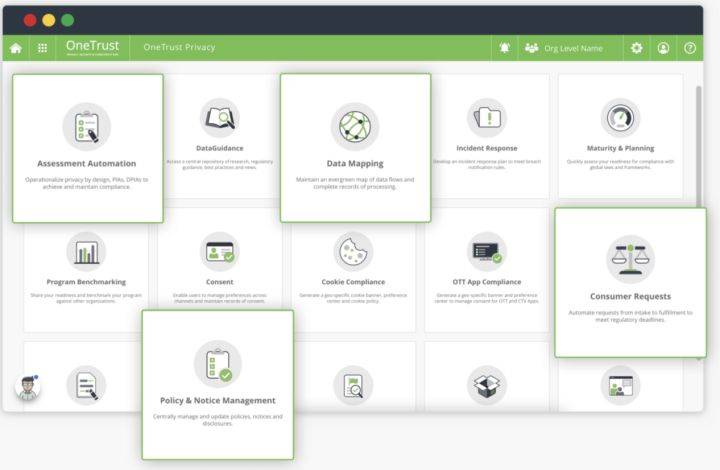Click the Policy & Notice Management description
720x470 pixels.
(218, 420)
